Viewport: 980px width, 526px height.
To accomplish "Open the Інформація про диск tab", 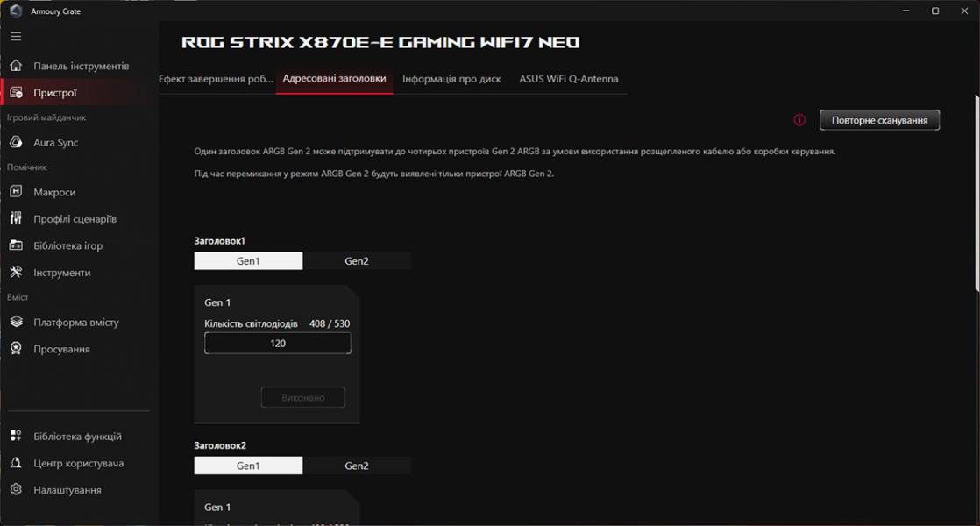I will (x=452, y=79).
